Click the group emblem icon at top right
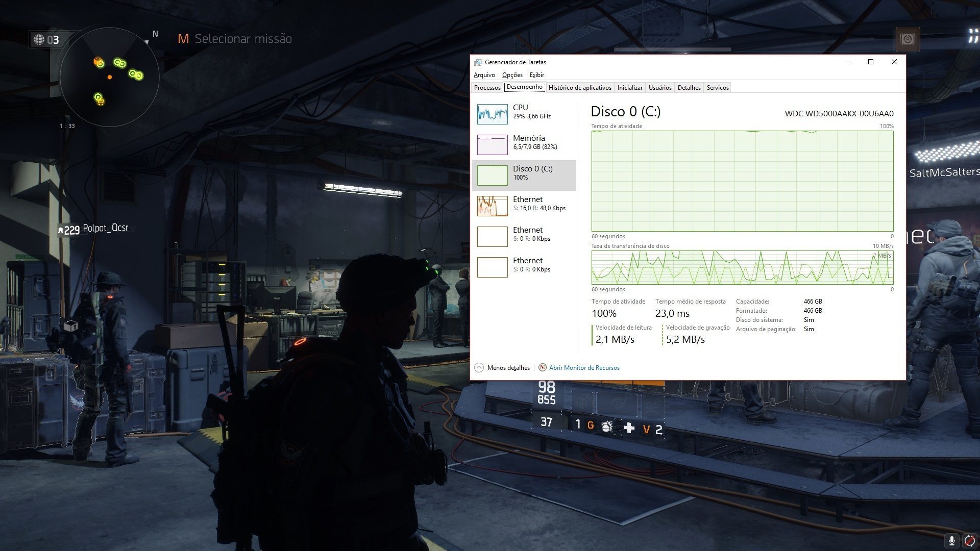Viewport: 980px width, 551px height. point(907,39)
